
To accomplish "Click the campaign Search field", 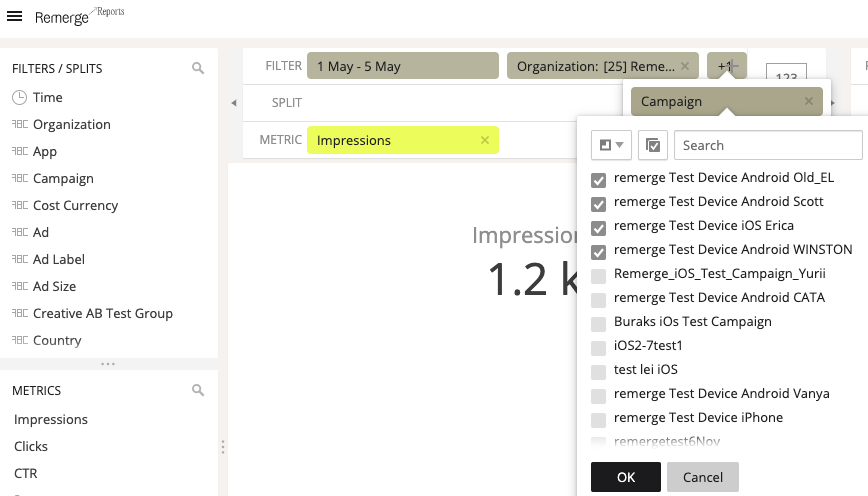I will [767, 146].
